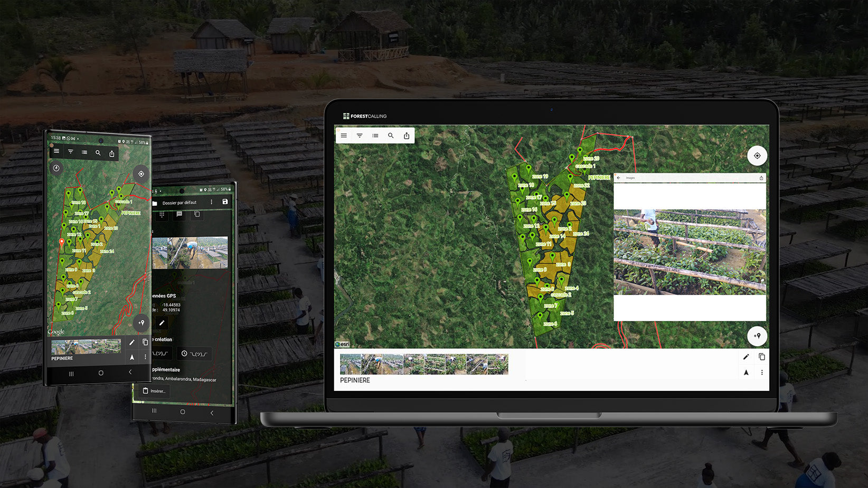Click the pencil edit icon on laptop panel
The width and height of the screenshot is (868, 488).
pyautogui.click(x=746, y=357)
